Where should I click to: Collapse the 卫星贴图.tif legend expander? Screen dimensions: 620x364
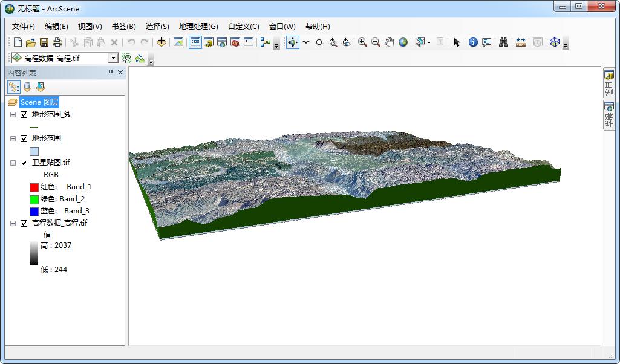[13, 163]
